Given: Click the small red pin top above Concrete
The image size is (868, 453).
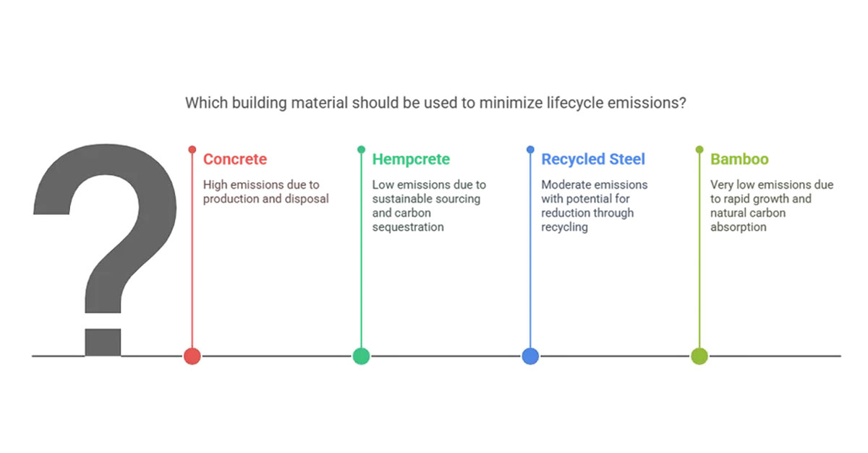Looking at the screenshot, I should coord(192,150).
